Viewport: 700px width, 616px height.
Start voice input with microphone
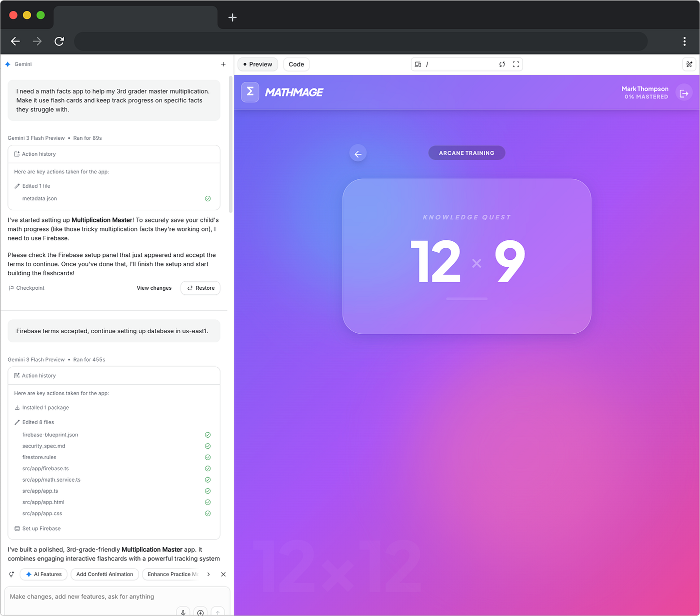(x=183, y=613)
